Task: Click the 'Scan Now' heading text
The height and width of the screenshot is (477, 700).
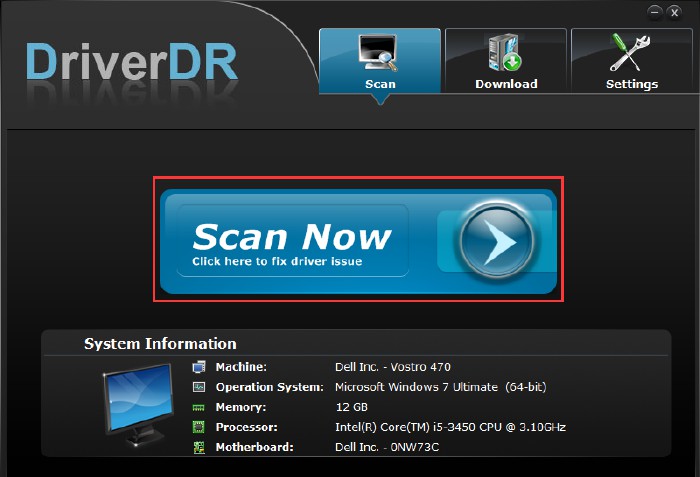Action: 291,236
